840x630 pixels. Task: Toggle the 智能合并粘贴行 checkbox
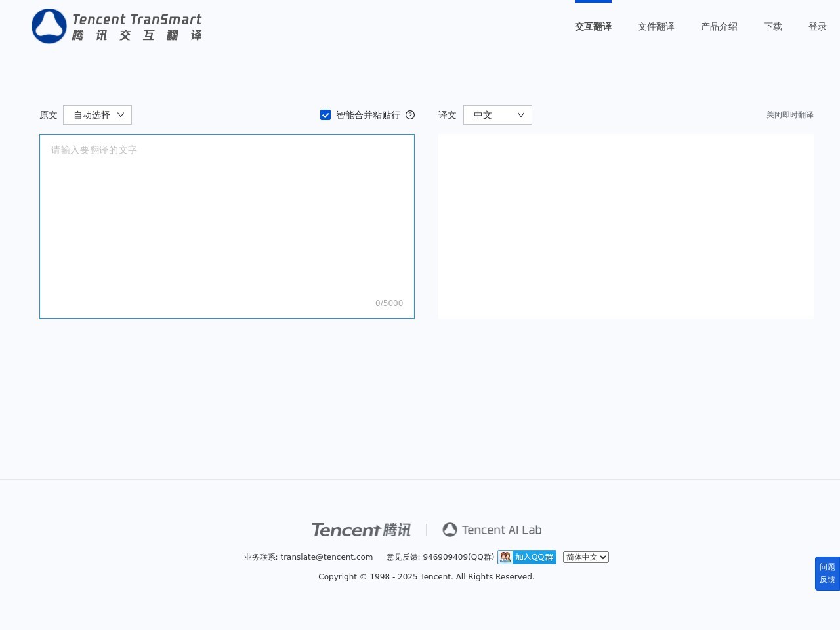325,115
